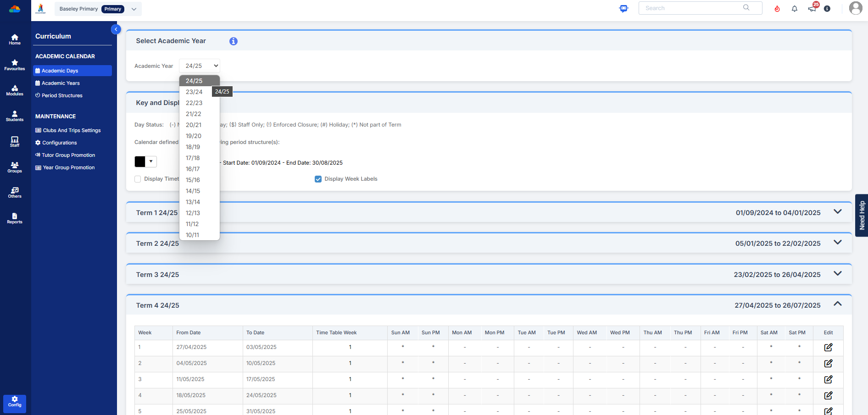Viewport: 868px width, 415px height.
Task: Open the Modules sidebar icon
Action: point(15,90)
